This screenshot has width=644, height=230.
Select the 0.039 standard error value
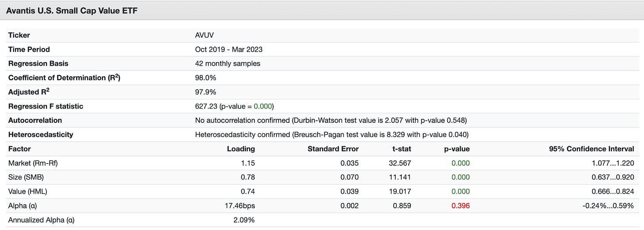(x=349, y=191)
